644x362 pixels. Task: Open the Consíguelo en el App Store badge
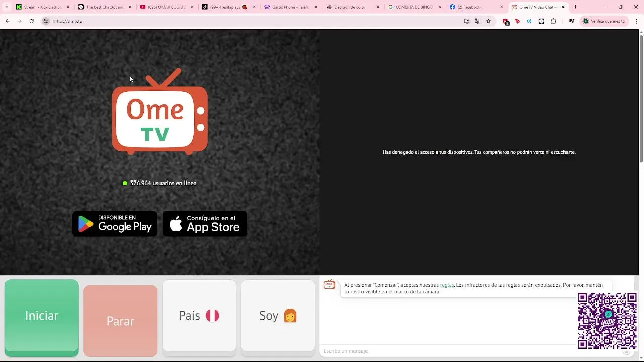205,224
